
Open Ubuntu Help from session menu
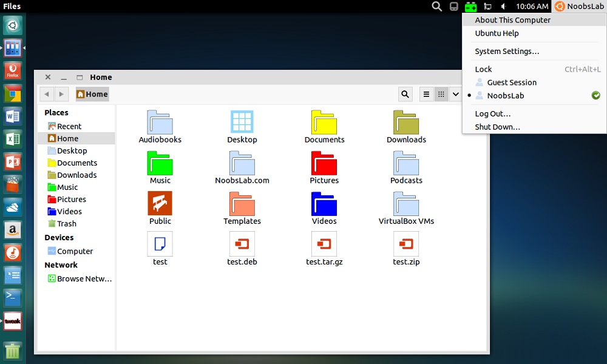pyautogui.click(x=534, y=33)
